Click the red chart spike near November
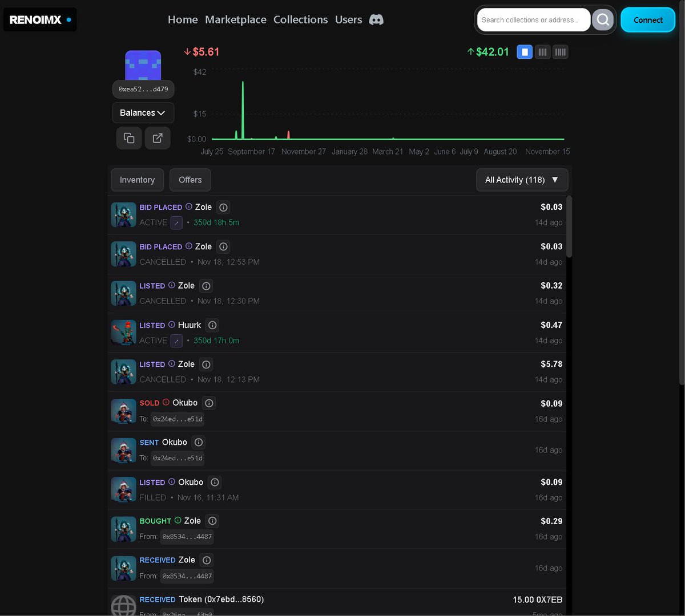Viewport: 685px width, 616px height. (288, 135)
